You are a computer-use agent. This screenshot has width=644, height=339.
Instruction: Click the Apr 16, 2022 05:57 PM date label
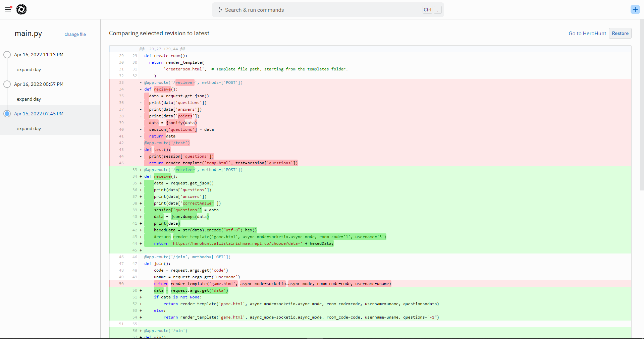[x=39, y=84]
